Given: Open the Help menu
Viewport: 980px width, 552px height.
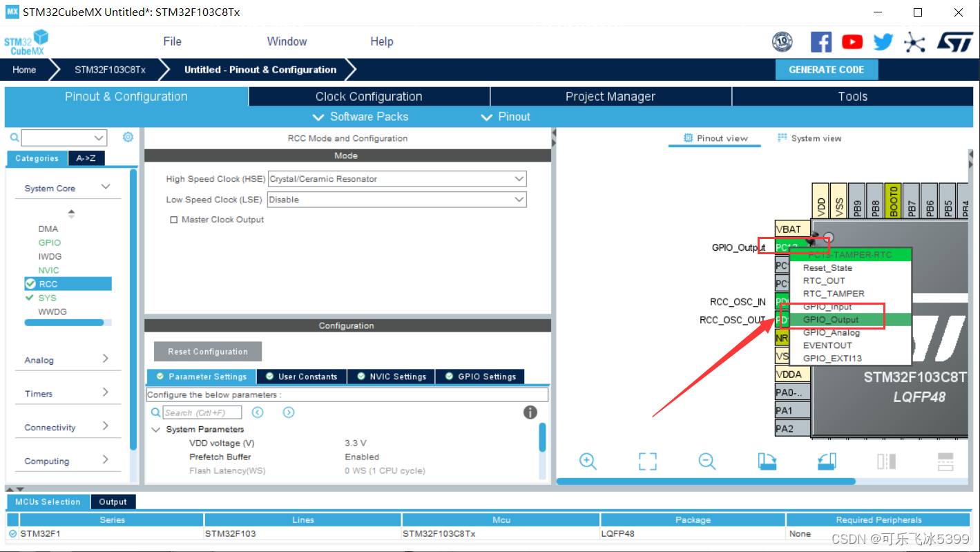Looking at the screenshot, I should tap(381, 41).
